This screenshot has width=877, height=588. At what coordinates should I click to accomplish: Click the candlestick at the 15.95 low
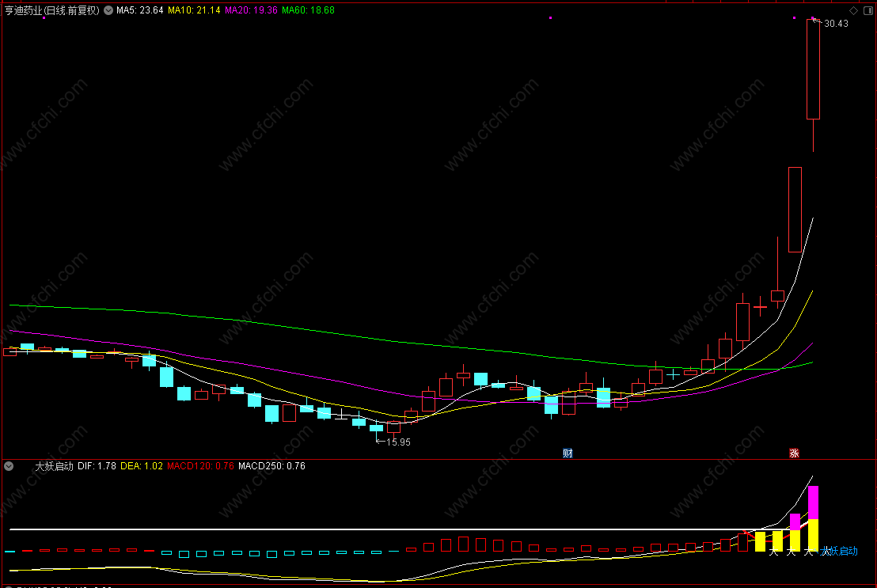377,429
